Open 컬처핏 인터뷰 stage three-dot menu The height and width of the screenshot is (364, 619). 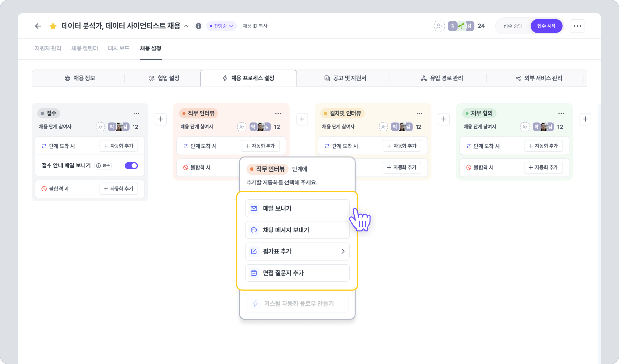pos(419,113)
